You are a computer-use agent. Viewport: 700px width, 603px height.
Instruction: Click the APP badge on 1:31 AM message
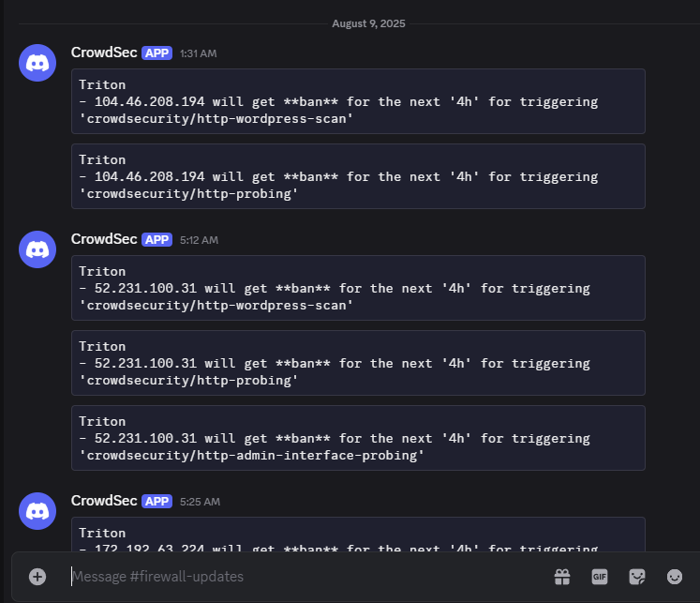coord(156,53)
